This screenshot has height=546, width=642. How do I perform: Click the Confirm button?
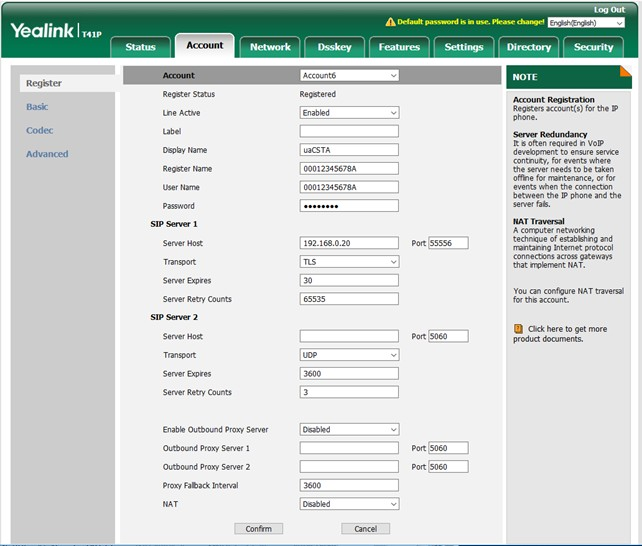point(258,528)
